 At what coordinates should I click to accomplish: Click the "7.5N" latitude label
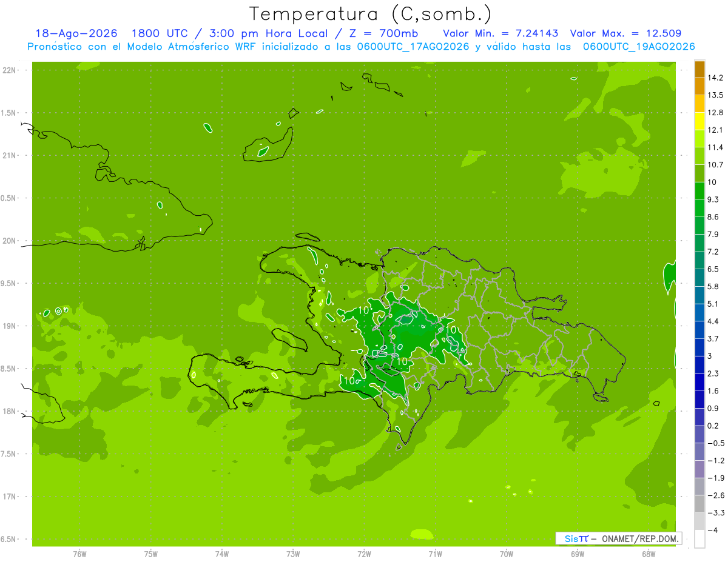[9, 454]
